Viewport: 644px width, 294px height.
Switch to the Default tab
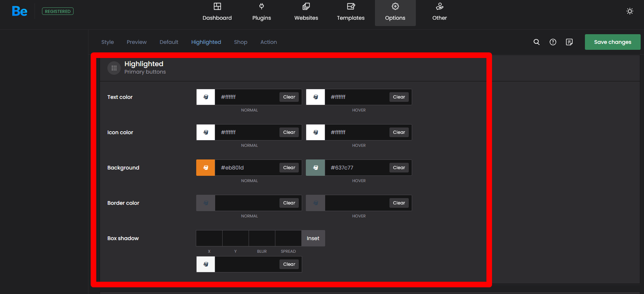169,42
